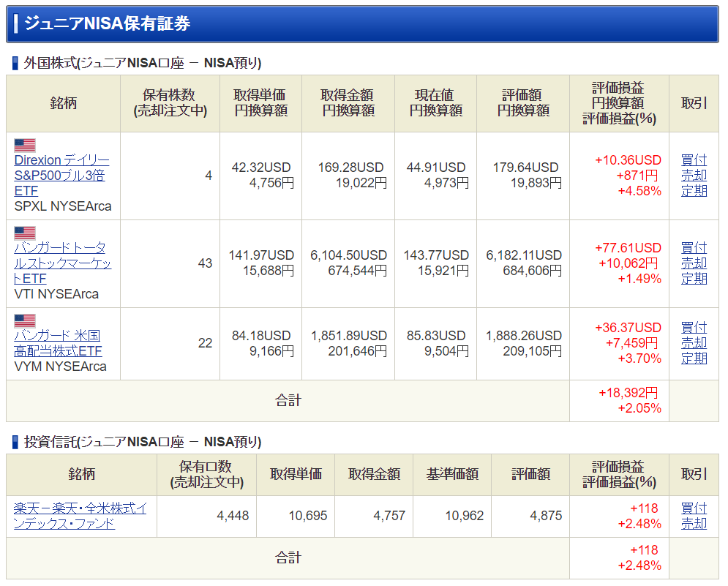Click 定期 for SPXL row

(694, 191)
